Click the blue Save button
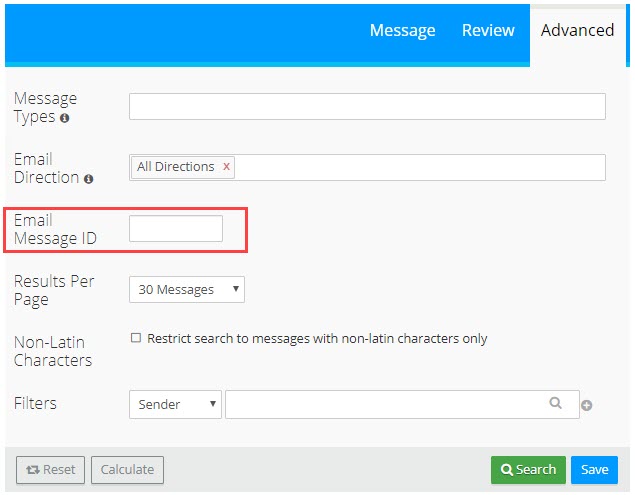 click(594, 470)
